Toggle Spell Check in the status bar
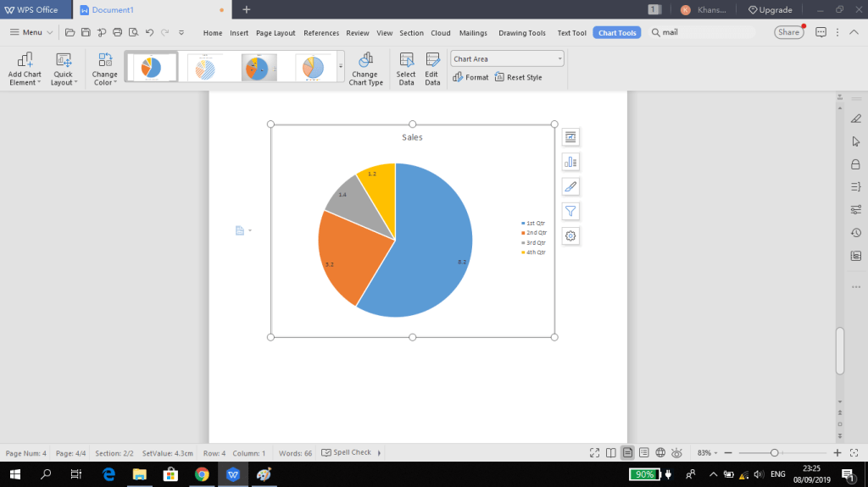The image size is (868, 487). tap(347, 453)
